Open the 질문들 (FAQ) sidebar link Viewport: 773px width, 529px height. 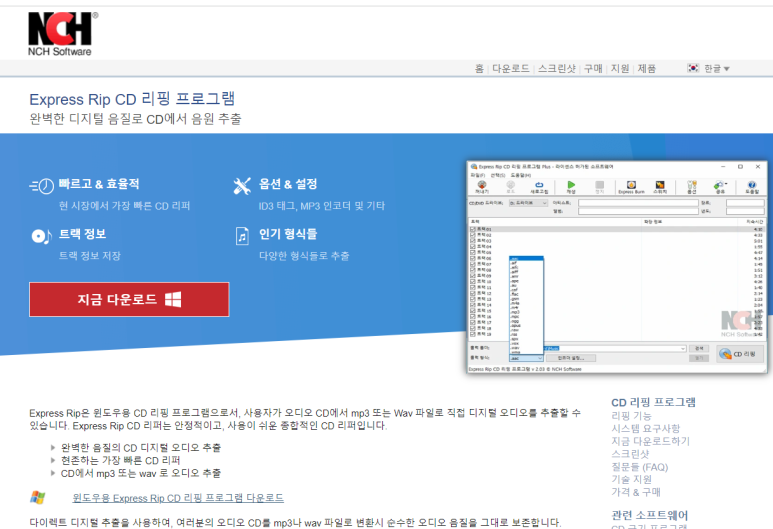pos(639,466)
